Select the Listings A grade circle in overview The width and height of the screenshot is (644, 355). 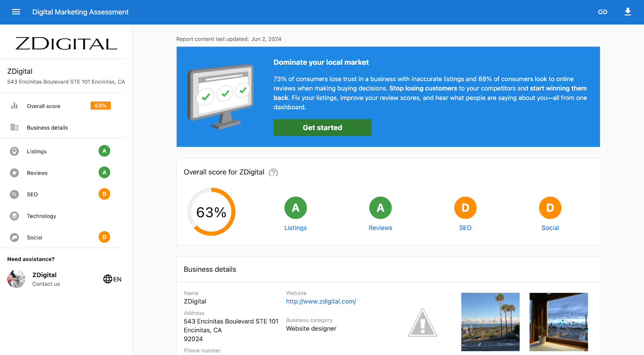(x=295, y=208)
